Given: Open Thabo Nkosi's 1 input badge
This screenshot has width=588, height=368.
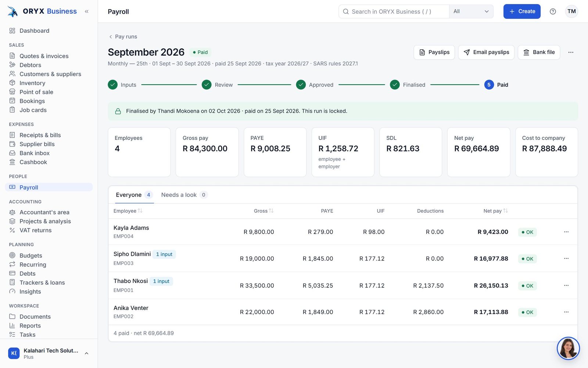Looking at the screenshot, I should point(161,281).
